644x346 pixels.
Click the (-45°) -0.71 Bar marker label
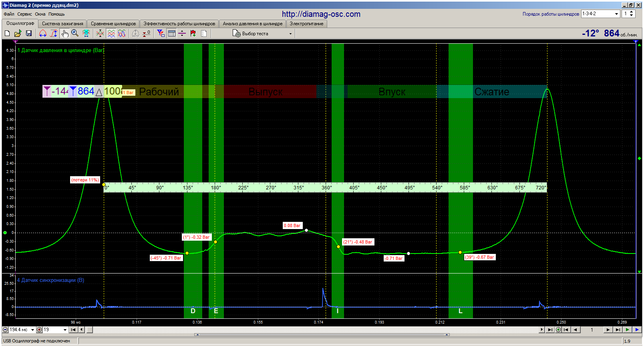coord(166,258)
